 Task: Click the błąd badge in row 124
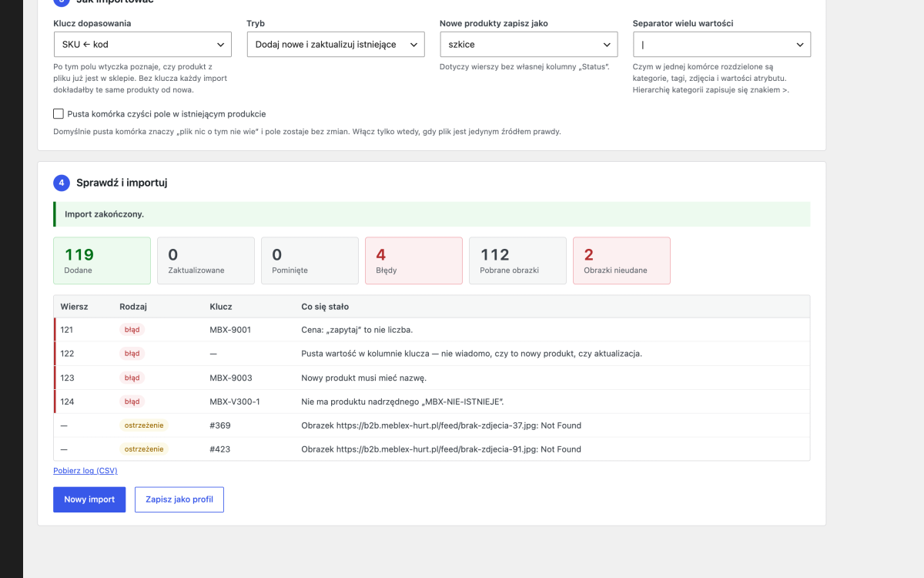132,402
